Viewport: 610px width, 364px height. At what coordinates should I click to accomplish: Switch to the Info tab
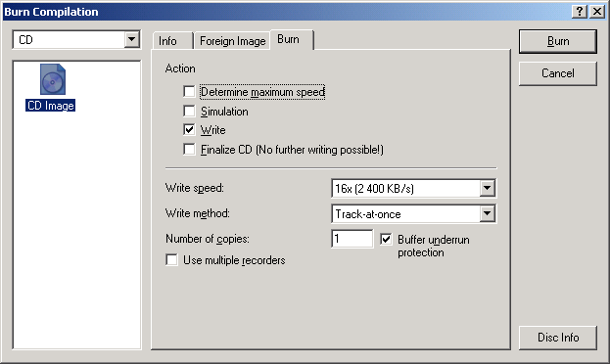coord(167,41)
